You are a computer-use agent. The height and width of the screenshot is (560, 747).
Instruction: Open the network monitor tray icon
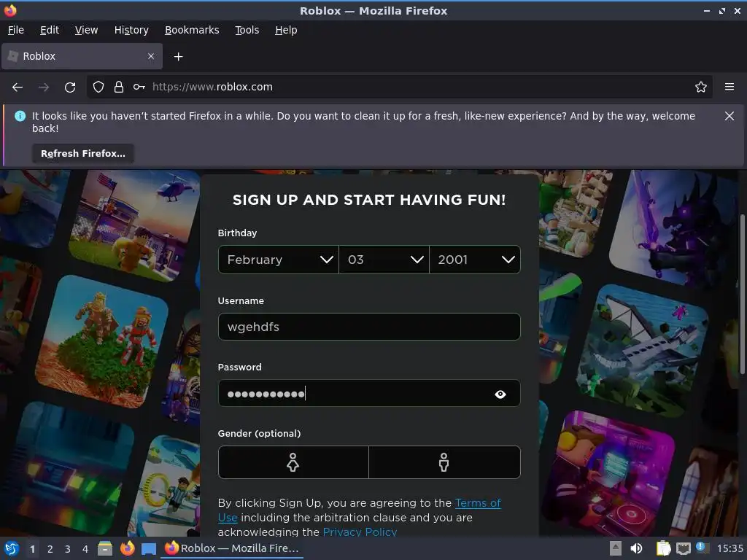[683, 549]
